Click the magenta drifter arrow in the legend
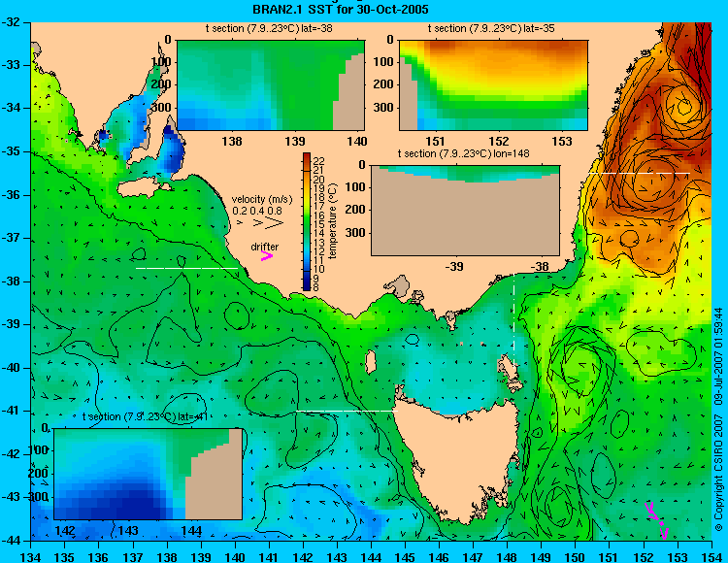This screenshot has width=728, height=563. coord(267,255)
